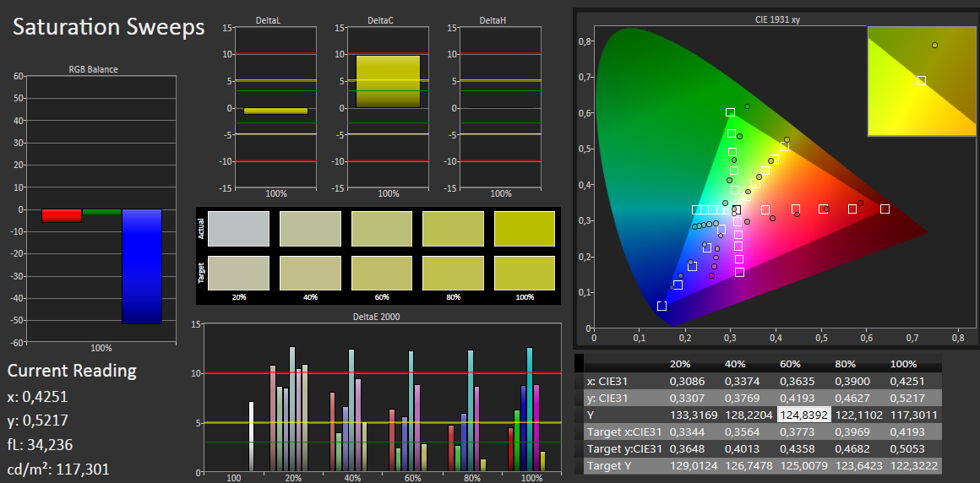The image size is (980, 483).
Task: Click the 100% blue primary target square in CIE chart
Action: pos(661,307)
